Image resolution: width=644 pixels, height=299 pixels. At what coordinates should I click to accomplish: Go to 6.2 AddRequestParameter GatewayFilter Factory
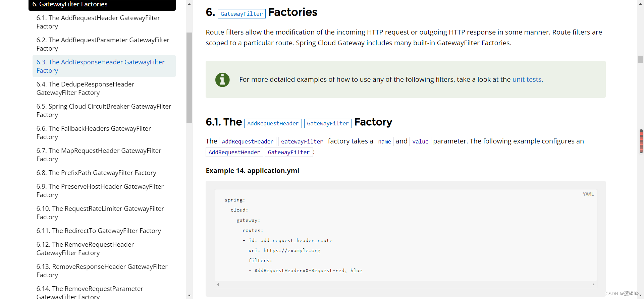pyautogui.click(x=103, y=44)
